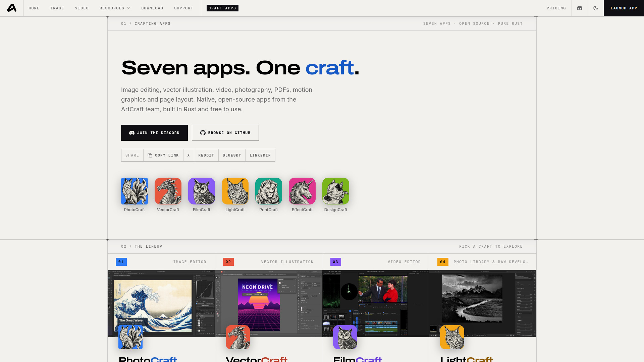Share the page on LinkedIn
This screenshot has width=644, height=362.
click(x=260, y=155)
